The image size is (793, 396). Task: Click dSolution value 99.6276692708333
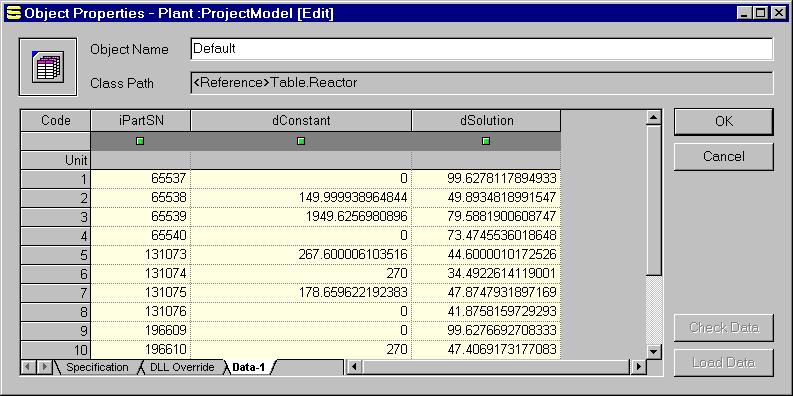point(486,330)
